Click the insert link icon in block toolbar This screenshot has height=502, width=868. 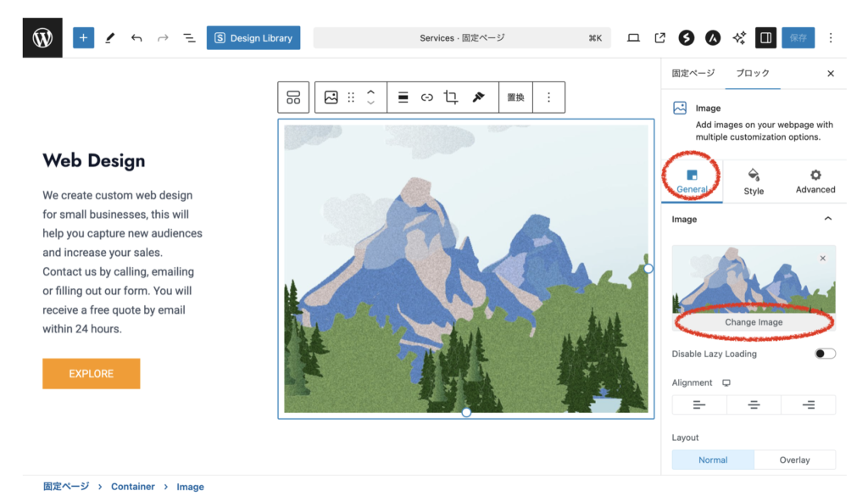click(427, 98)
